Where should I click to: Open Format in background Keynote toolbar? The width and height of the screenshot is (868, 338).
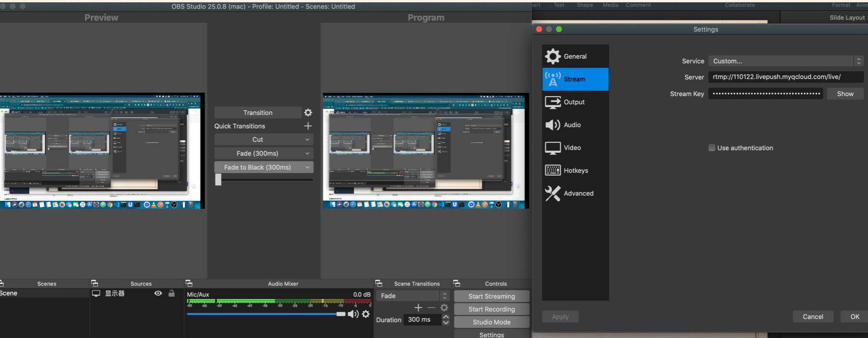841,5
